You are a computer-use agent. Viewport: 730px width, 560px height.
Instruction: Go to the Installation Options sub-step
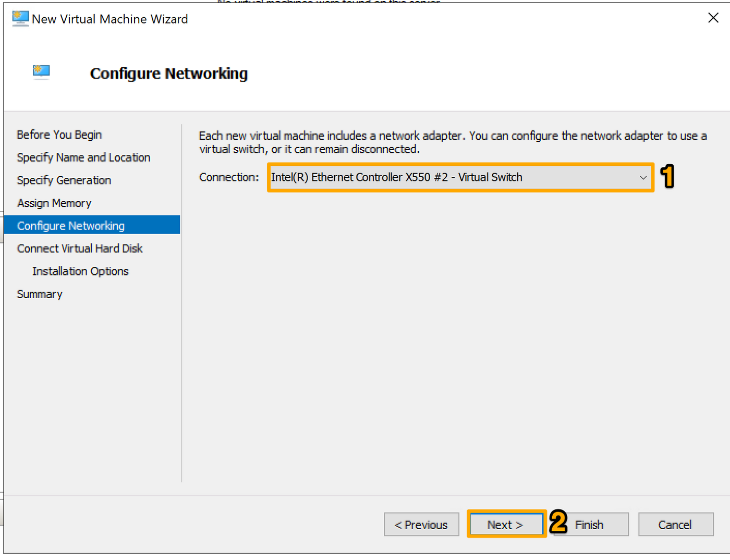[80, 272]
